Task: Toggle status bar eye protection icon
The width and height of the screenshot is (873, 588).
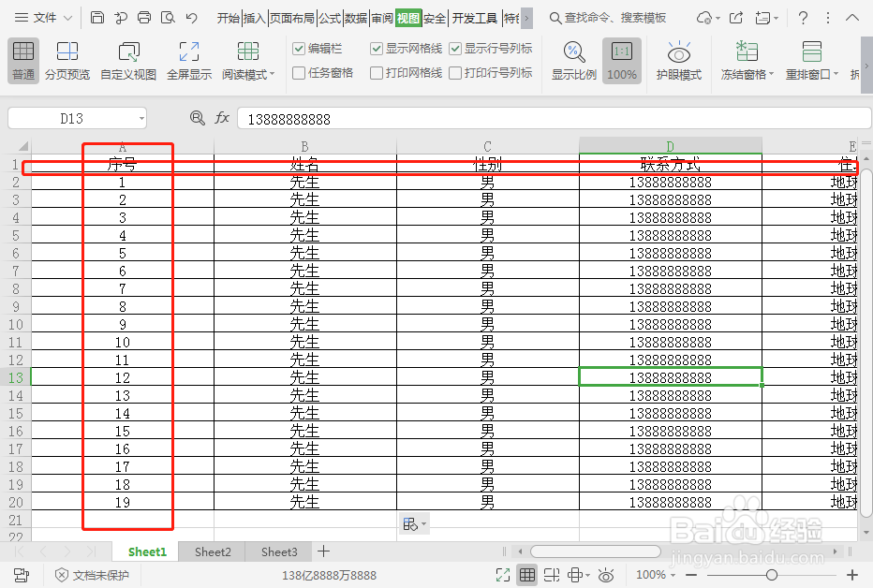Action: coord(606,575)
